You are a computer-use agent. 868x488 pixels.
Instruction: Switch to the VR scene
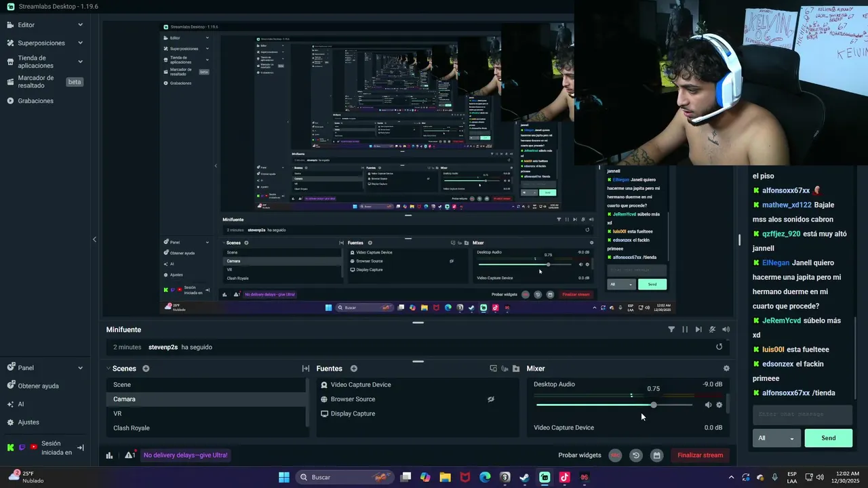click(x=206, y=413)
